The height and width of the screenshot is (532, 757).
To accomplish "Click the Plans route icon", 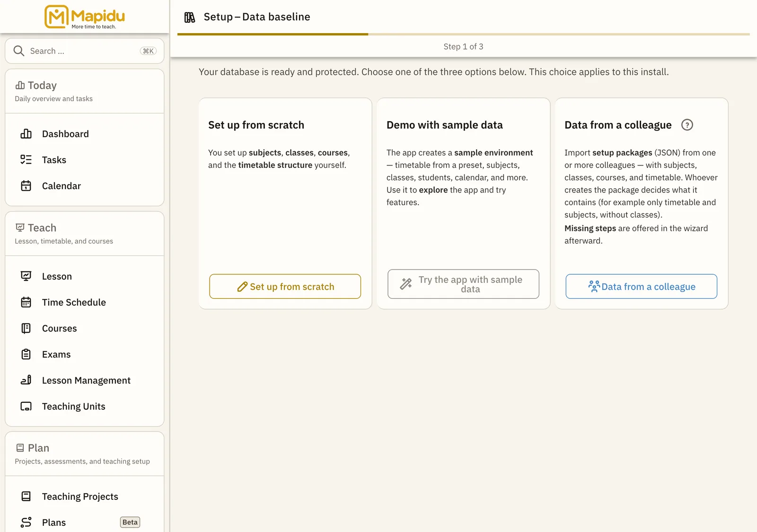I will click(26, 523).
